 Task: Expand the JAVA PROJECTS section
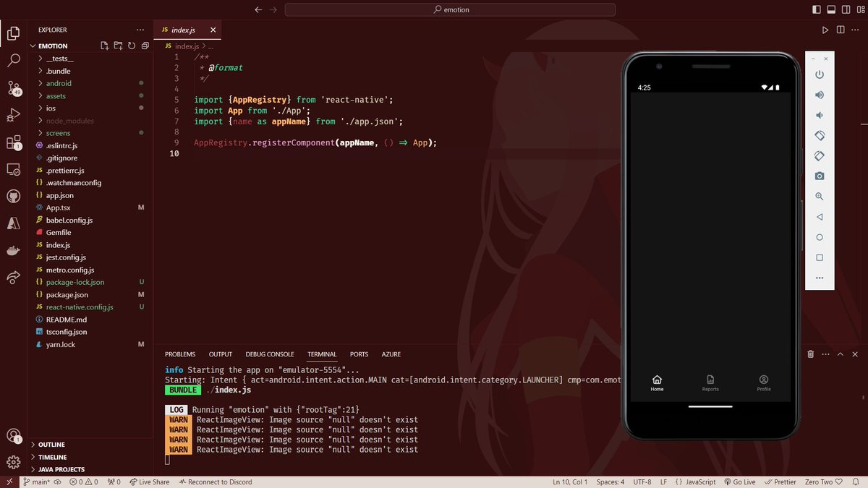pos(61,469)
